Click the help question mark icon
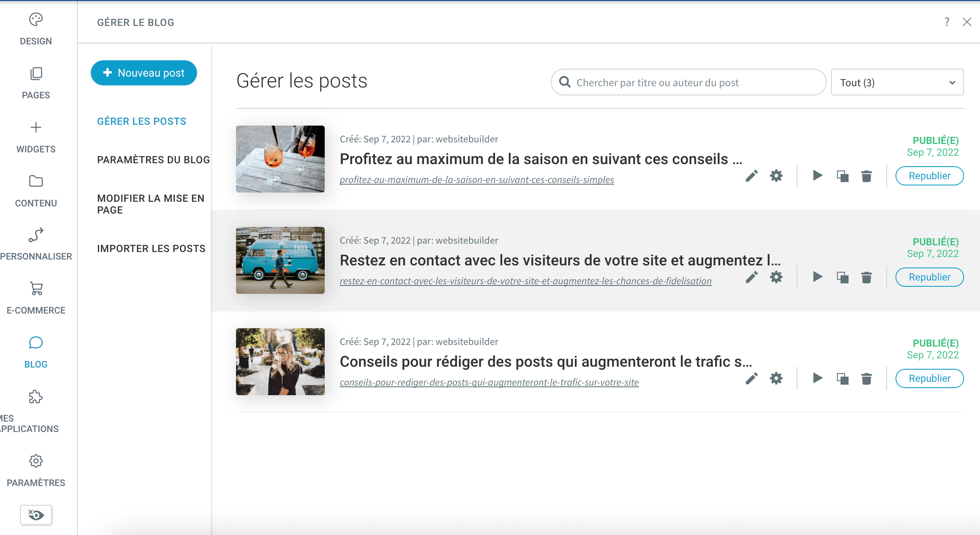This screenshot has height=535, width=980. 947,22
